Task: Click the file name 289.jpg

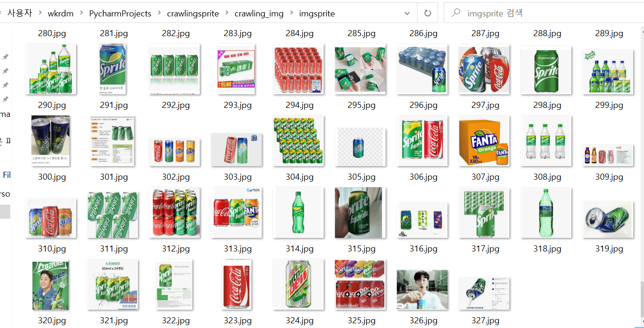Action: pos(609,34)
